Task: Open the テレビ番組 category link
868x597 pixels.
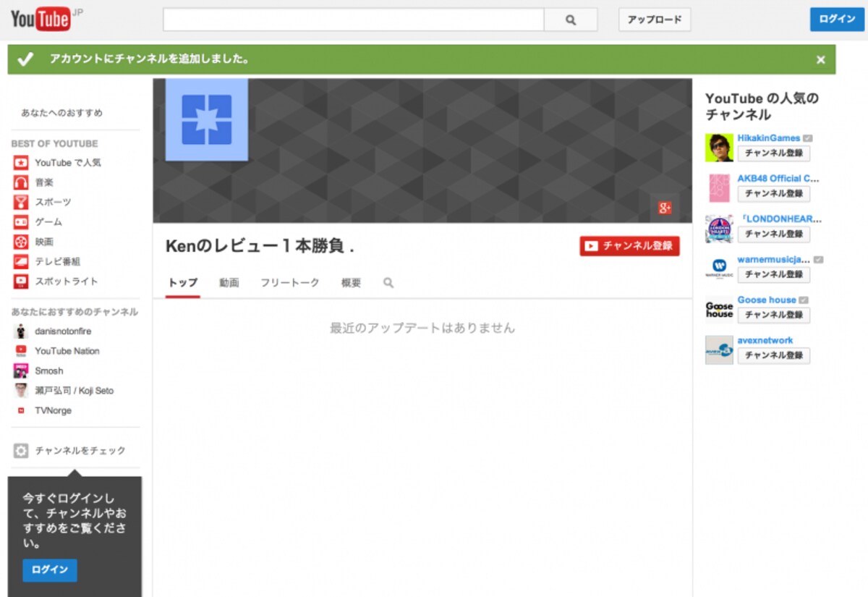Action: pyautogui.click(x=58, y=261)
